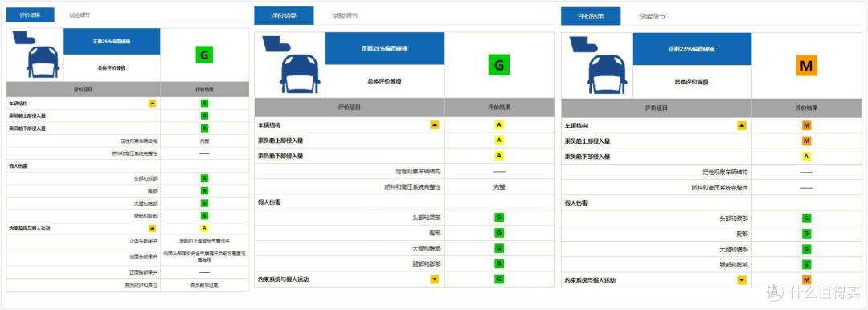This screenshot has width=868, height=310.
Task: Click 乘员舱上部侵入量 M badge in the right panel
Action: (807, 141)
